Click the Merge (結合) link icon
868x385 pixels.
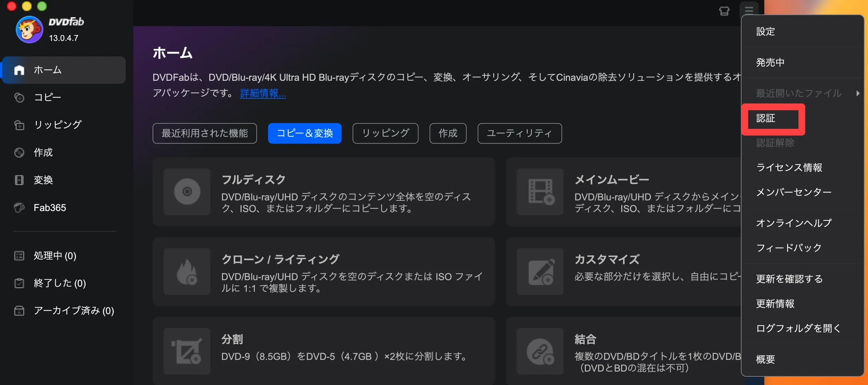point(540,351)
